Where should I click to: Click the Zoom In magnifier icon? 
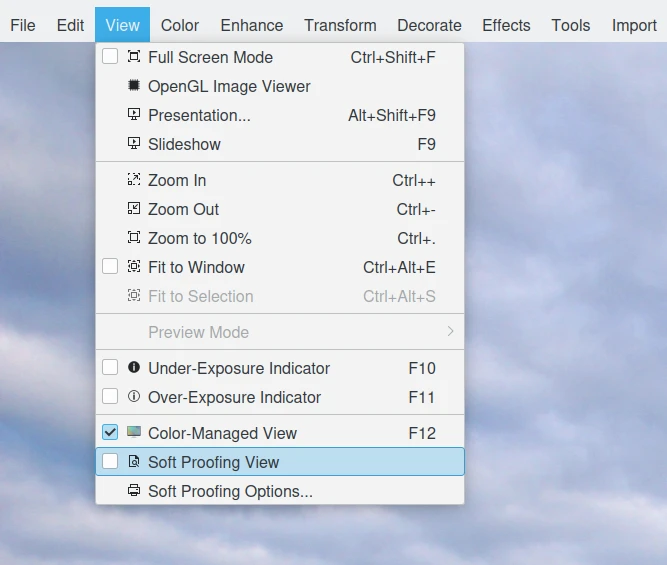134,180
